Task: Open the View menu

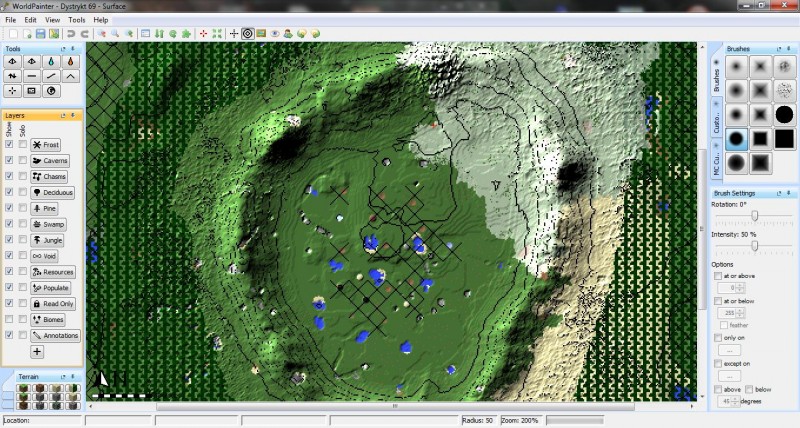Action: [53, 20]
